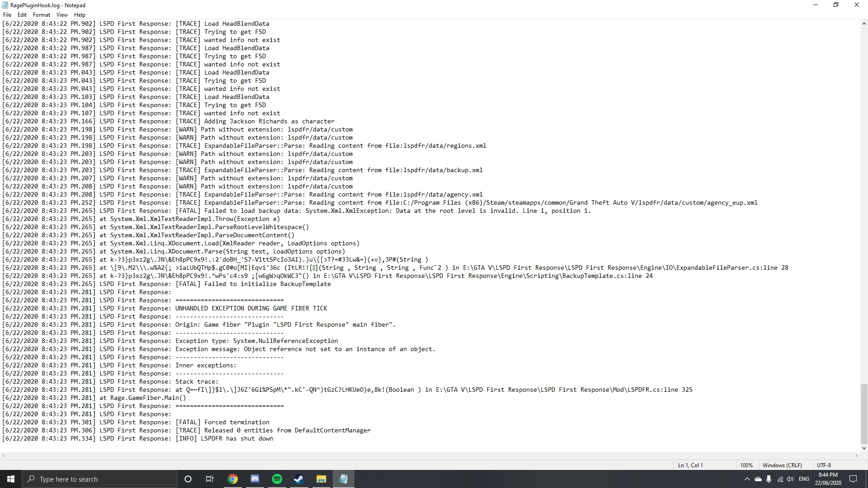Open the File menu

coord(7,15)
